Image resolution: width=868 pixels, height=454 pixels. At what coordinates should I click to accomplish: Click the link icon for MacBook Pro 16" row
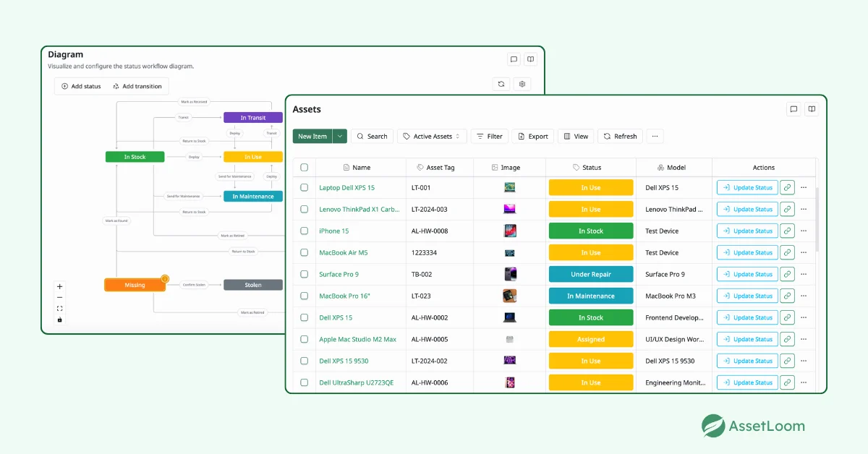(x=788, y=296)
